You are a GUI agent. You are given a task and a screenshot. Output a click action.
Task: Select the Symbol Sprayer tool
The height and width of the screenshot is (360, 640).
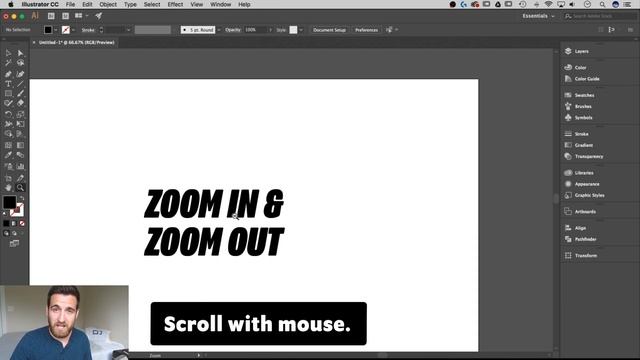pos(8,167)
